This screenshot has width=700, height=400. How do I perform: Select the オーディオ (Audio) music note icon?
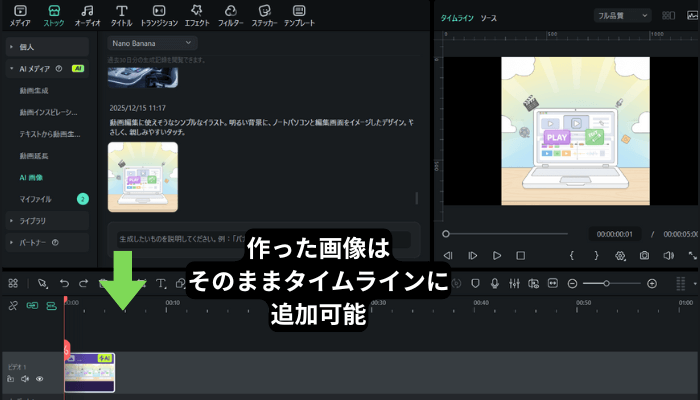tap(86, 14)
